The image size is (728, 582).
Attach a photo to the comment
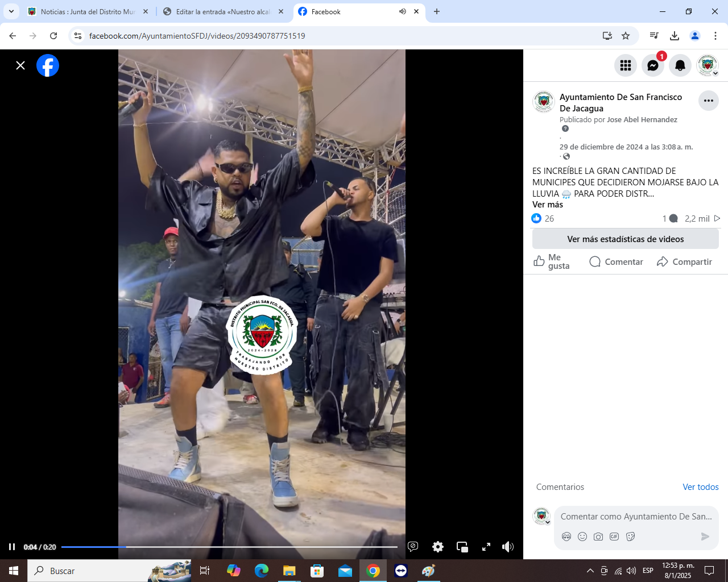click(x=598, y=537)
